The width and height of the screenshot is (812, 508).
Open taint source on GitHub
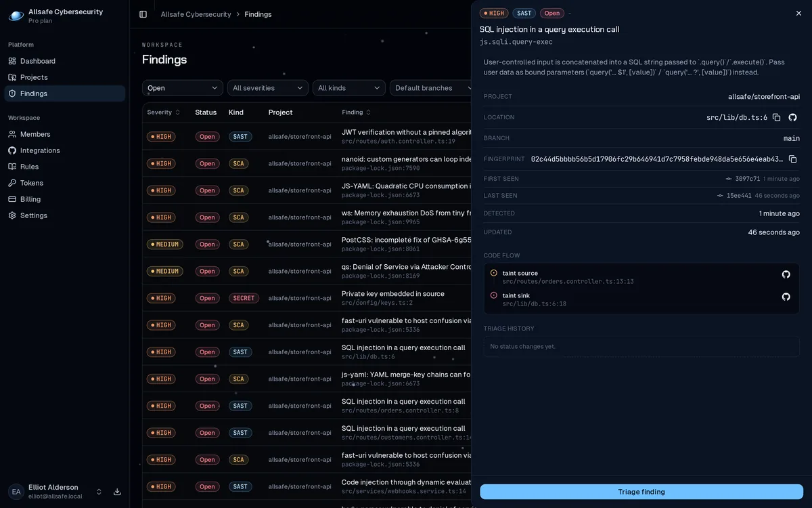coord(786,274)
